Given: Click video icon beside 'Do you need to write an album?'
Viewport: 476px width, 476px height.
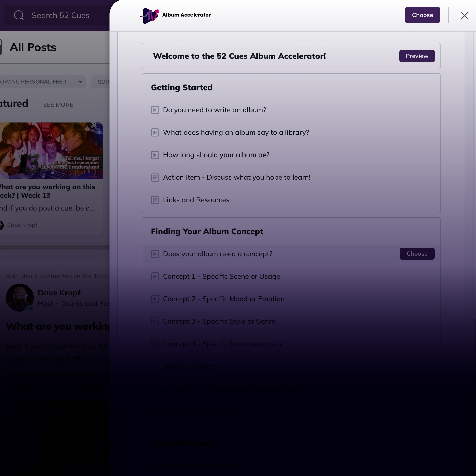Looking at the screenshot, I should click(155, 110).
